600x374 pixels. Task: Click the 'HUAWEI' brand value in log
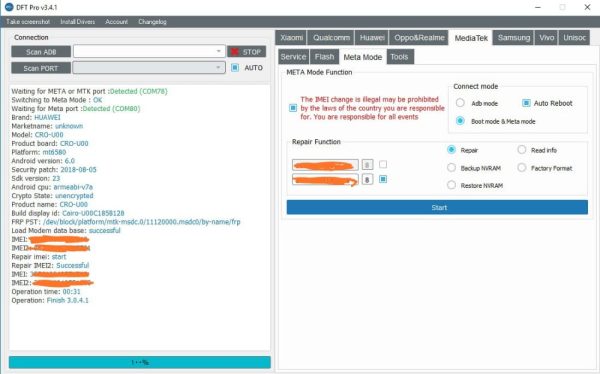click(47, 118)
